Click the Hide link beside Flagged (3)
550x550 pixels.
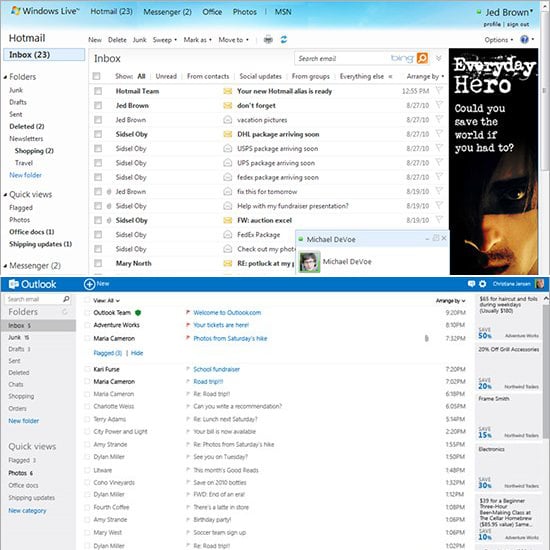point(137,353)
